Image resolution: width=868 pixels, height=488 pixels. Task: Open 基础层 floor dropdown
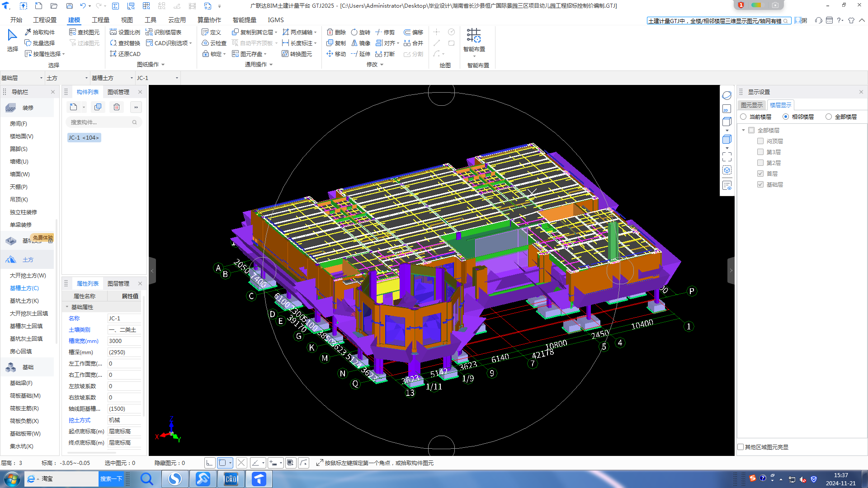(x=22, y=78)
